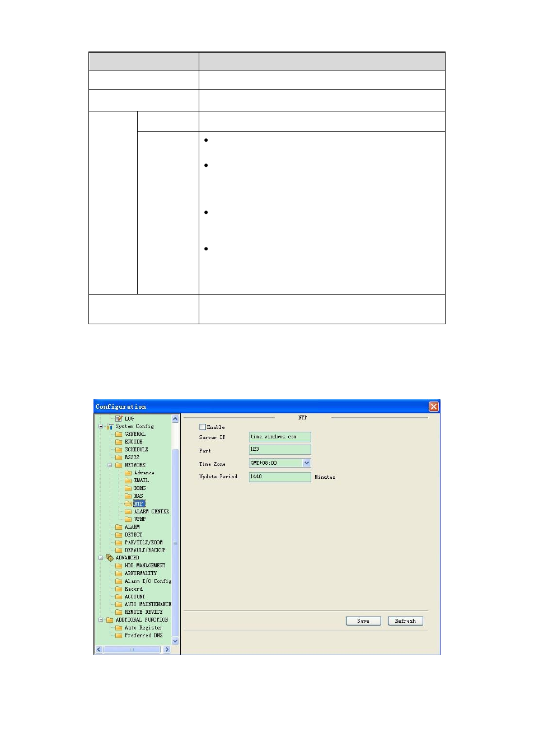Screen dimensions: 534x756
Task: Click the ALARM CENTER folder icon
Action: (x=128, y=511)
